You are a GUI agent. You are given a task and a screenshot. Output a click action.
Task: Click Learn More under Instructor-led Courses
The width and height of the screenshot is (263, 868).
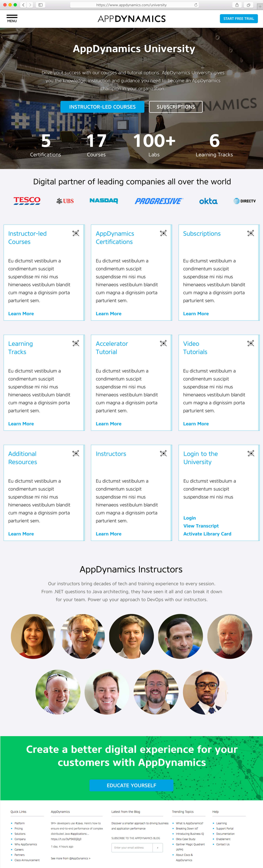point(21,314)
